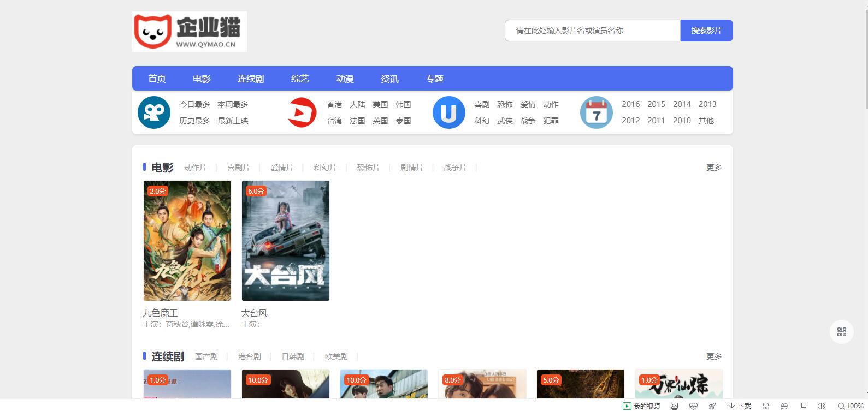
Task: Filter movies by 科幻片 category
Action: point(325,168)
